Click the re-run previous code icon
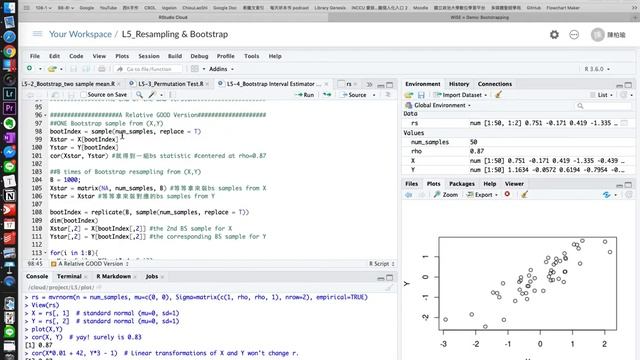Image resolution: width=640 pixels, height=360 pixels. [327, 95]
